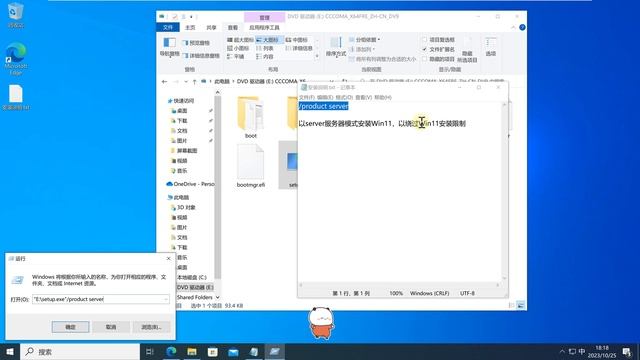Click the navigation pane button in ribbon

click(x=169, y=47)
